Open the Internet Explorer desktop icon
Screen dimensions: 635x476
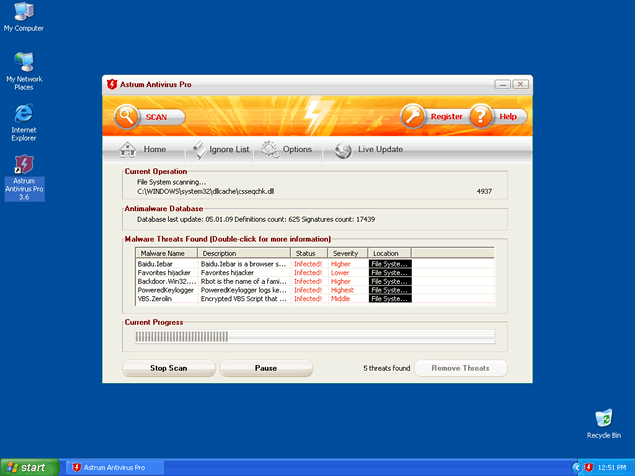(23, 112)
